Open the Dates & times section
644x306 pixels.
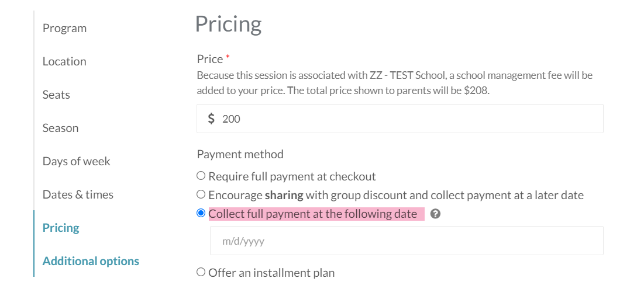pos(78,194)
